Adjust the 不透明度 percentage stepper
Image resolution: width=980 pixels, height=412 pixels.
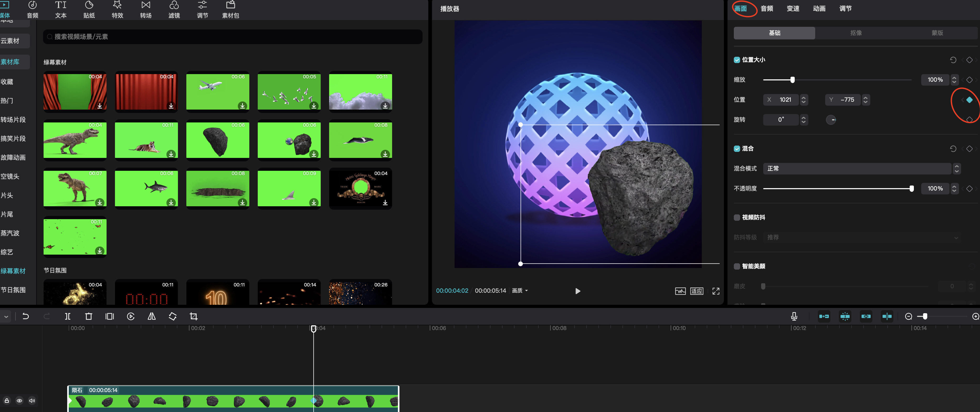954,188
